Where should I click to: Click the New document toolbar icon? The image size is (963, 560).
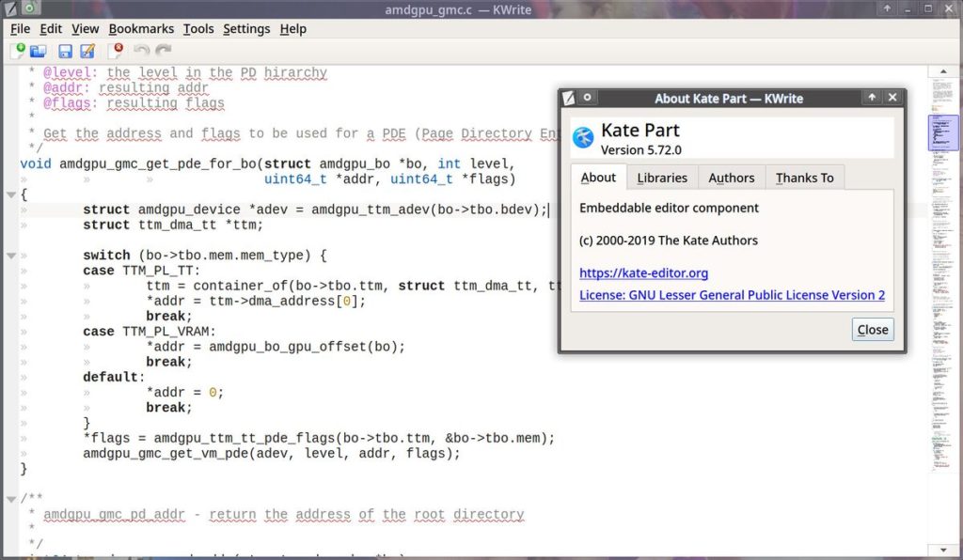pos(18,51)
